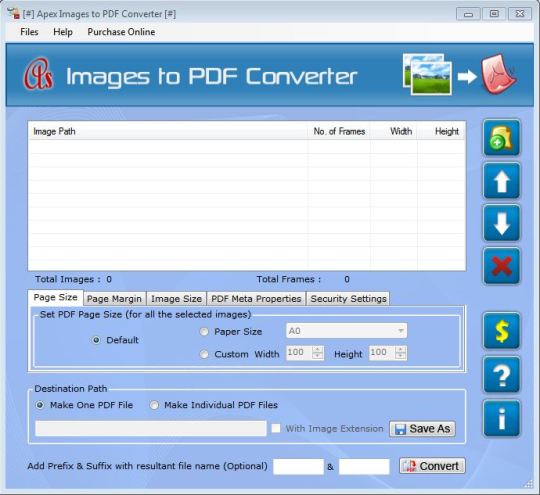Click the filename suffix input field
Screen dimensions: 540x495
coord(364,467)
